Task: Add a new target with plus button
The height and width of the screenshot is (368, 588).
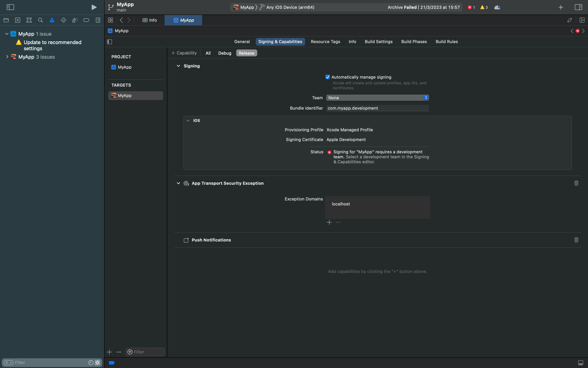Action: click(x=109, y=352)
